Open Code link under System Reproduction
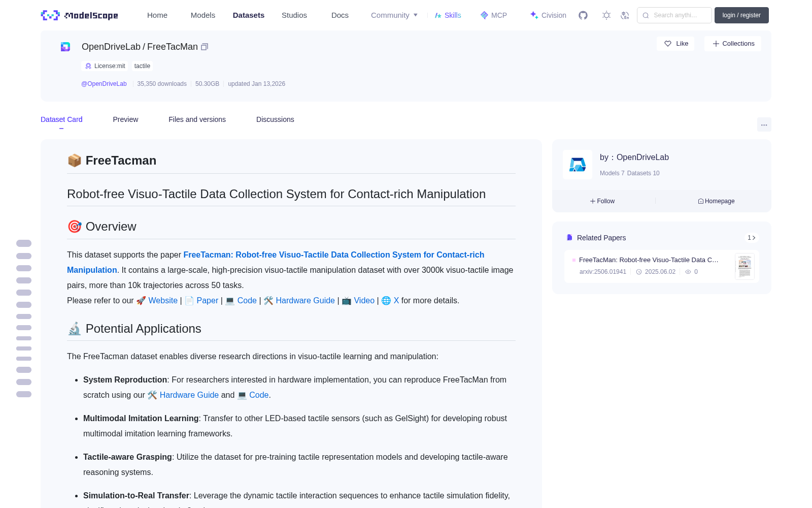812x508 pixels. [259, 395]
